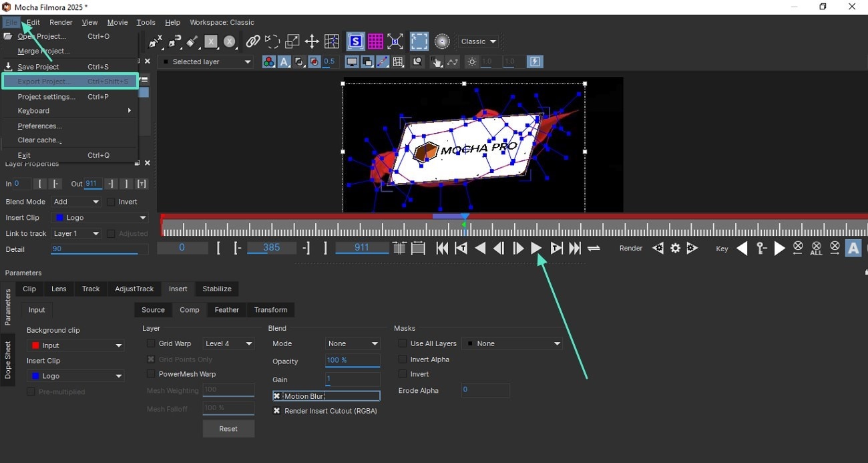The width and height of the screenshot is (868, 463).
Task: Click the Show Layer Outlines overlapping squares icon
Action: pyautogui.click(x=367, y=61)
